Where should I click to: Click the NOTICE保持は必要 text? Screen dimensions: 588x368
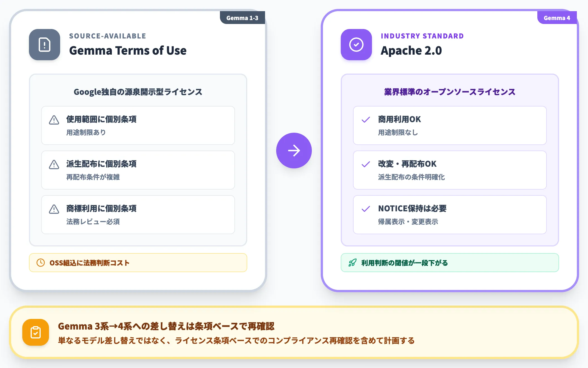tap(412, 209)
